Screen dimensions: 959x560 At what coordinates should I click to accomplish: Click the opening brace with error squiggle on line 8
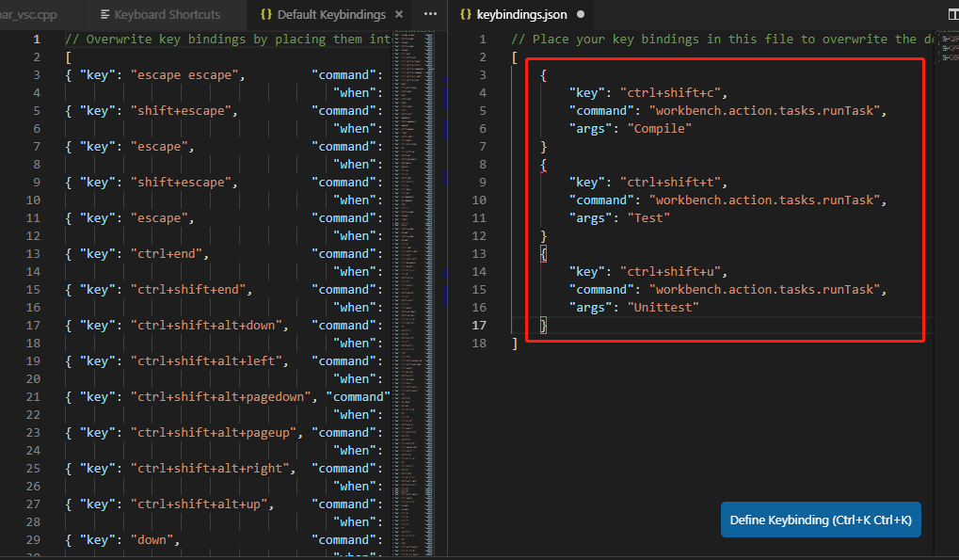543,165
